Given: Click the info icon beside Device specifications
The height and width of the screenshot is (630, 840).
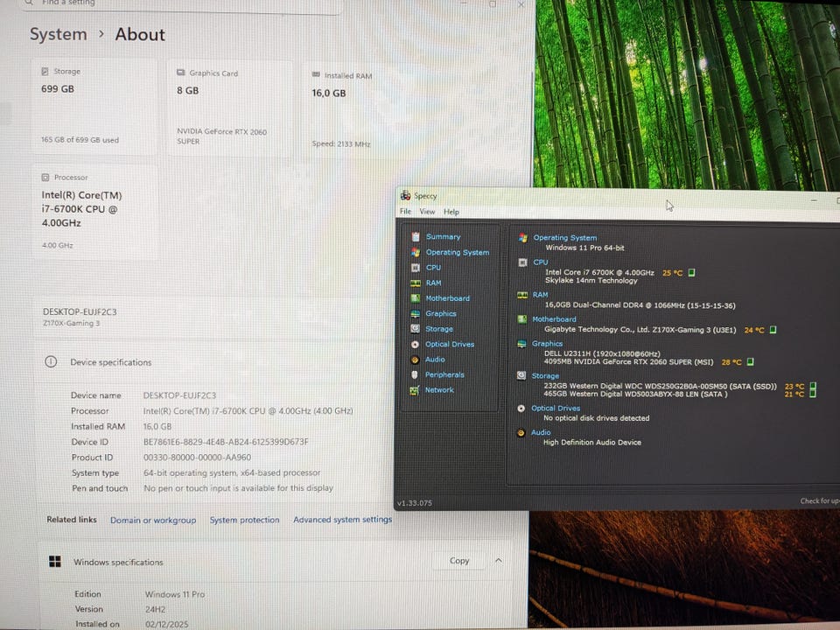Looking at the screenshot, I should tap(51, 361).
